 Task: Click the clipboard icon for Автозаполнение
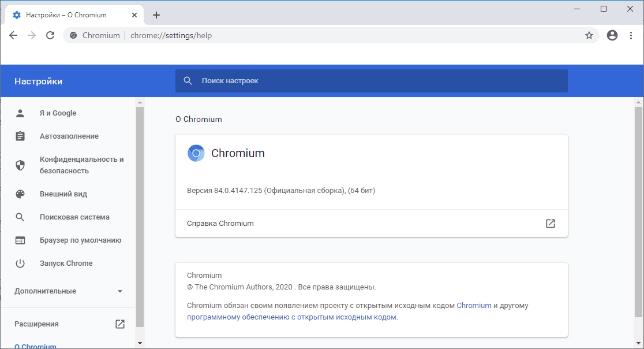tap(20, 136)
